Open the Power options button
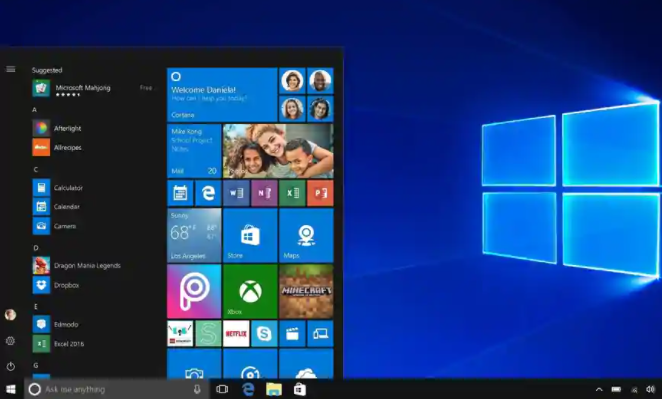 point(11,366)
